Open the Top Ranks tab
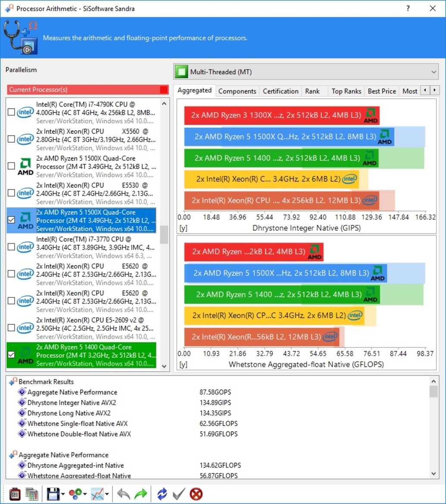446x504 pixels. coord(346,91)
